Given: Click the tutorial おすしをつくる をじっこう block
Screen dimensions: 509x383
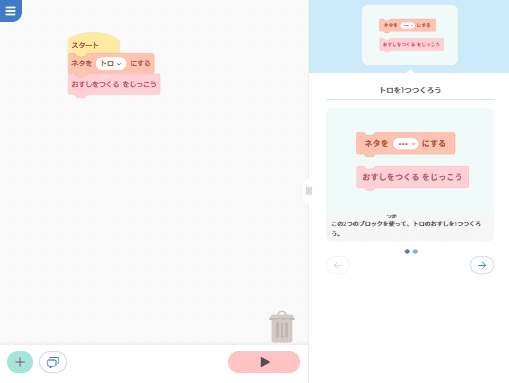Looking at the screenshot, I should pos(412,178).
